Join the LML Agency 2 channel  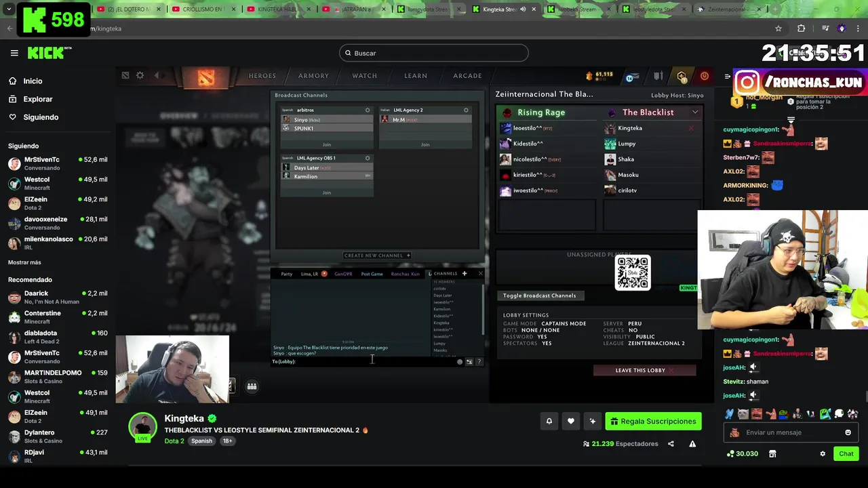[425, 144]
